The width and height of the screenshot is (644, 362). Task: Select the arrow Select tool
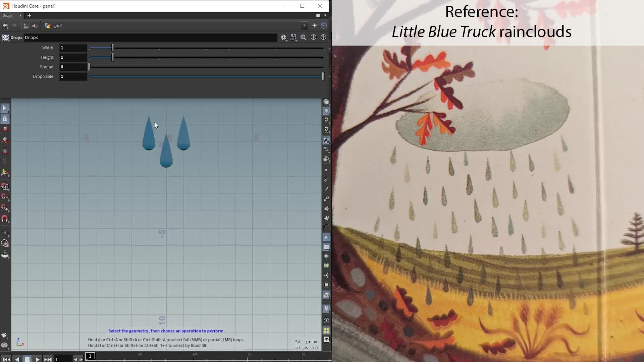tap(5, 108)
